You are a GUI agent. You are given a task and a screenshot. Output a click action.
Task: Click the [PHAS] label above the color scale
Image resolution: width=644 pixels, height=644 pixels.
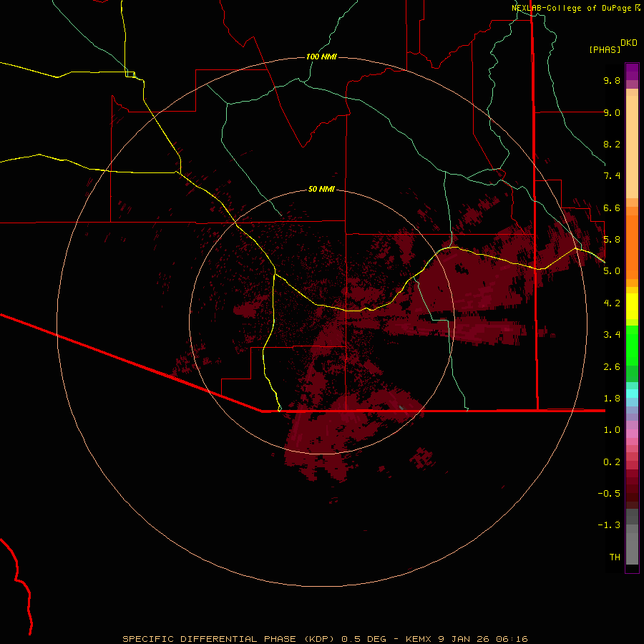[x=605, y=49]
